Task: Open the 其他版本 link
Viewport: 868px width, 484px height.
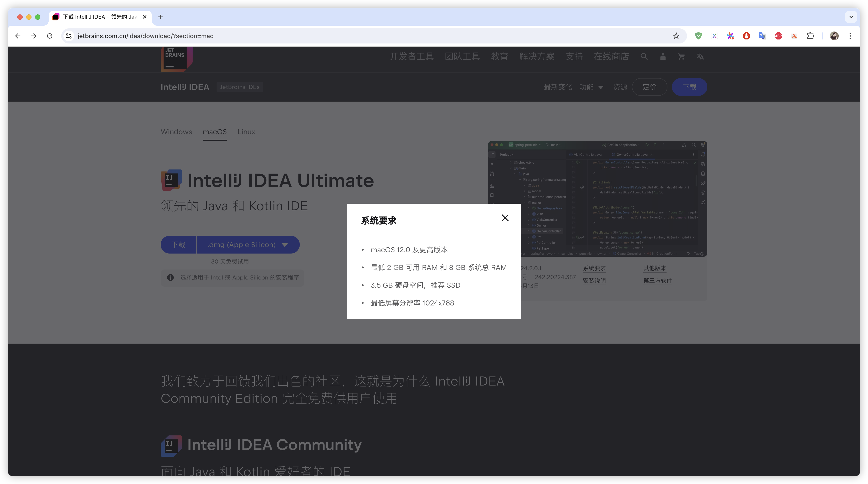Action: 654,268
